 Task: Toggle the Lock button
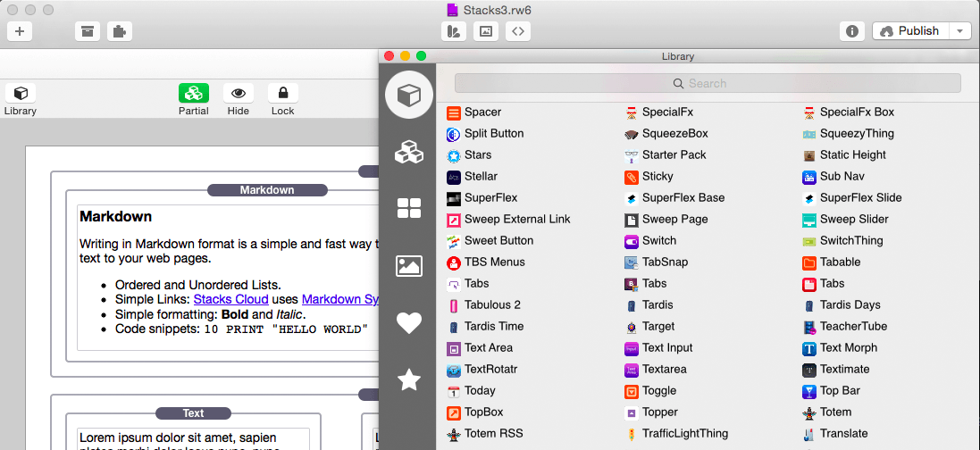(283, 94)
